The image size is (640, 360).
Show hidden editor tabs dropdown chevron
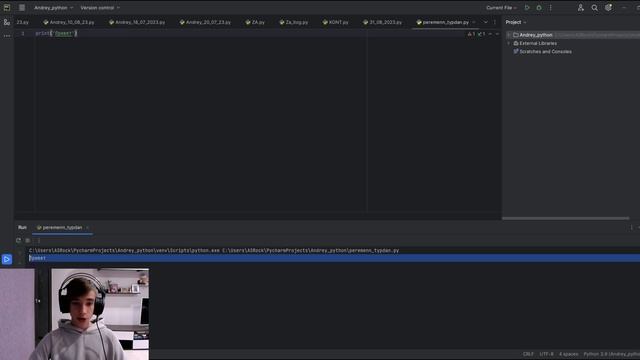tap(486, 22)
